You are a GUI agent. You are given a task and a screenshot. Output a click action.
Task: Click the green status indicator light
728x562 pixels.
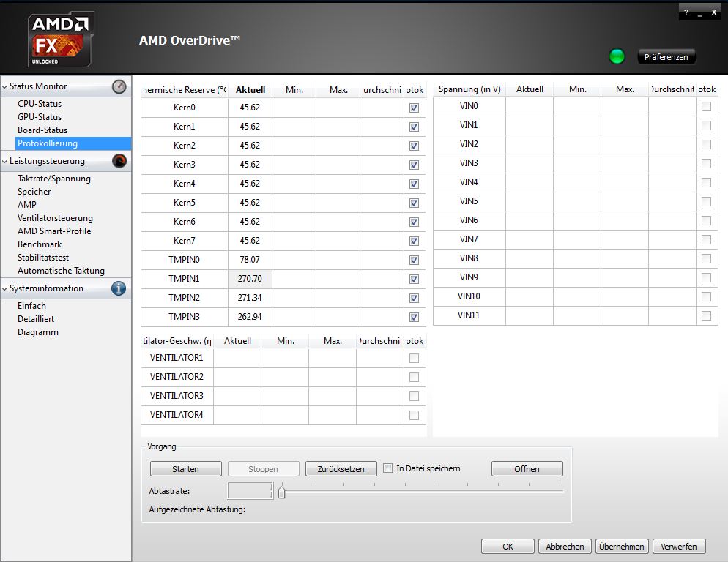click(617, 56)
